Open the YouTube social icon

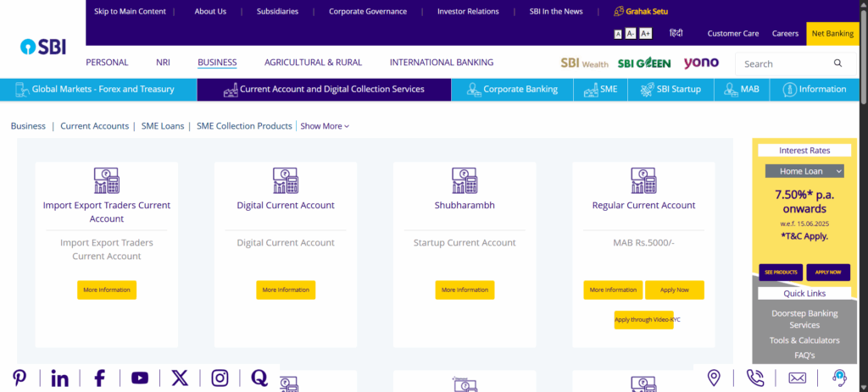(140, 378)
